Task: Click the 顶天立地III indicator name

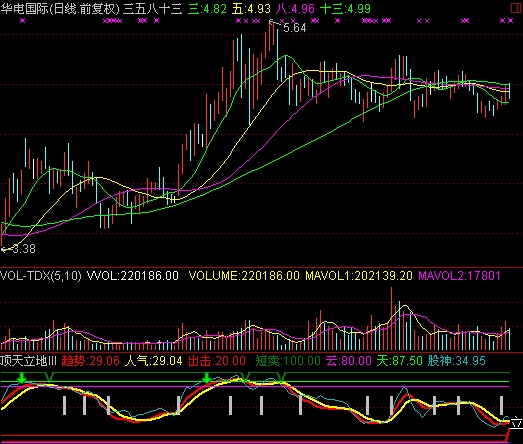Action: point(28,361)
